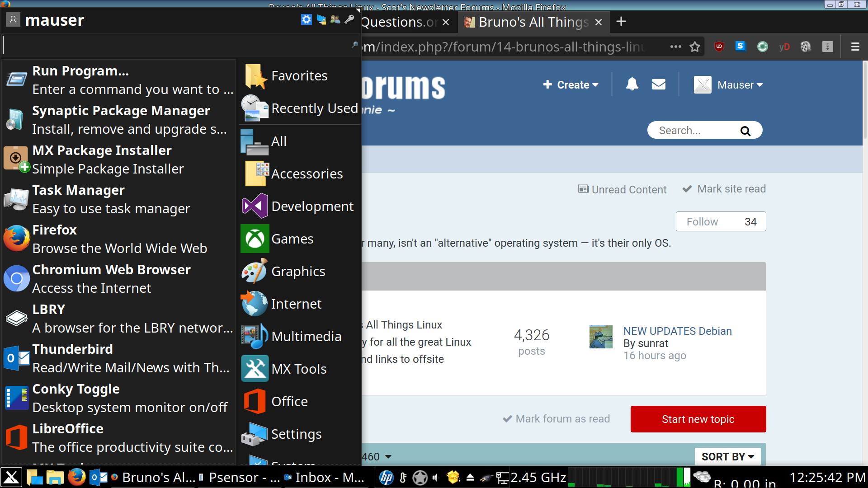Screen dimensions: 868x488
Task: Launch Chromium Web Browser
Action: [119, 279]
